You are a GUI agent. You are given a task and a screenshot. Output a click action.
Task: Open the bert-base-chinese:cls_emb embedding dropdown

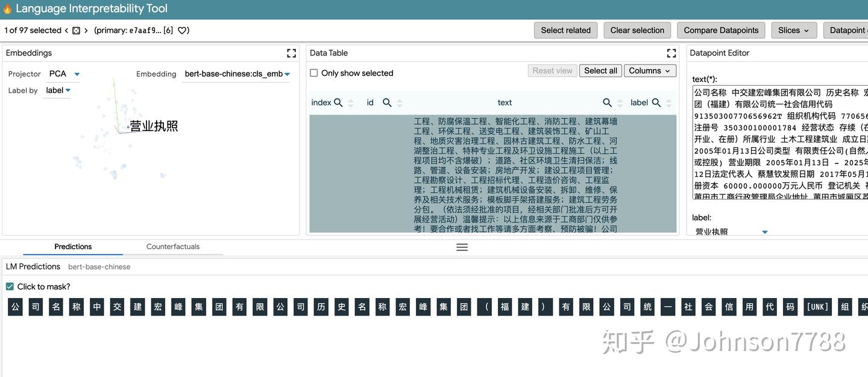235,74
